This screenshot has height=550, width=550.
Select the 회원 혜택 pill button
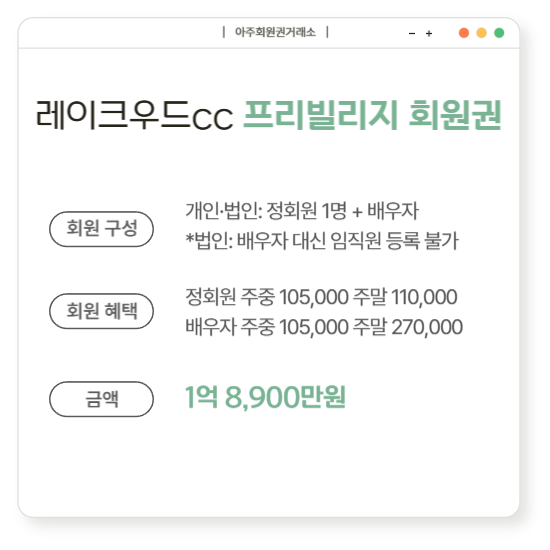pos(101,311)
